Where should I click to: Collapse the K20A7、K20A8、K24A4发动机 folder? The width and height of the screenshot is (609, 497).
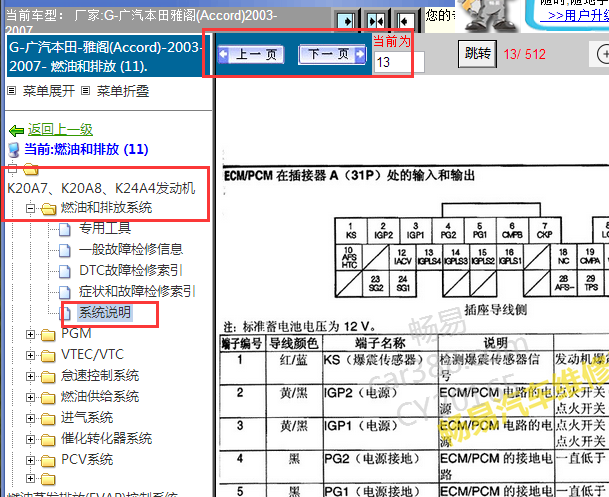tap(12, 169)
